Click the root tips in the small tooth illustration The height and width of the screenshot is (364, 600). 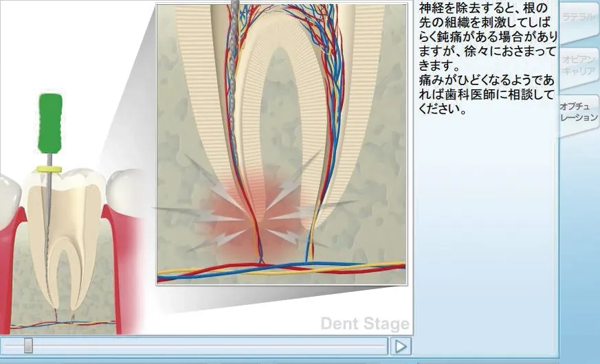coord(65,306)
